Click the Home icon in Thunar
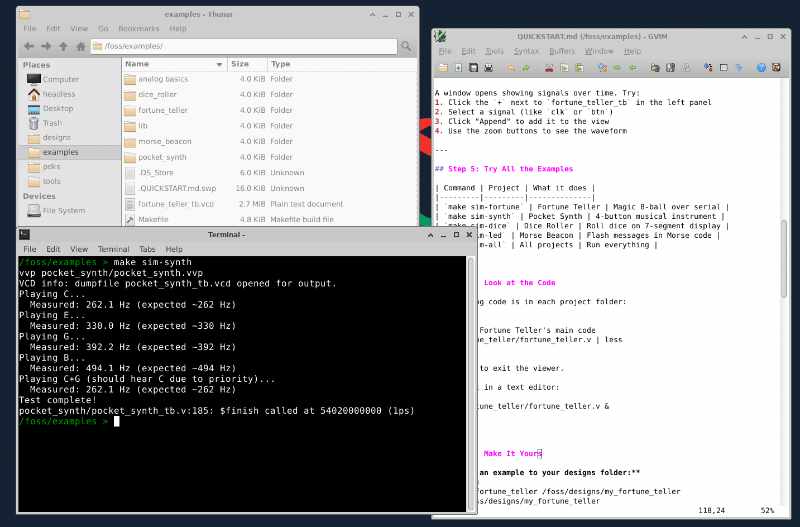800x527 pixels. tap(81, 46)
